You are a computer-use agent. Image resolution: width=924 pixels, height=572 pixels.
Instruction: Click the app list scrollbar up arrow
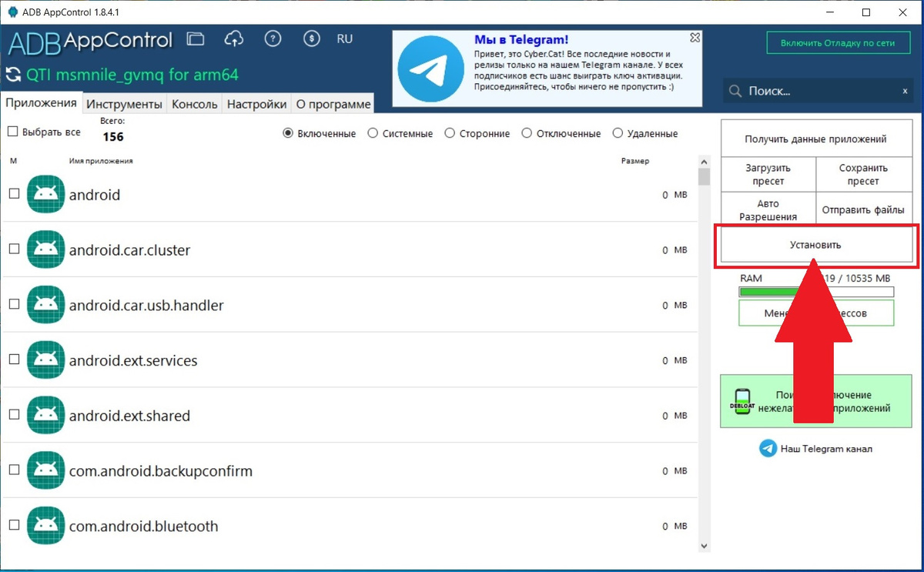(704, 162)
